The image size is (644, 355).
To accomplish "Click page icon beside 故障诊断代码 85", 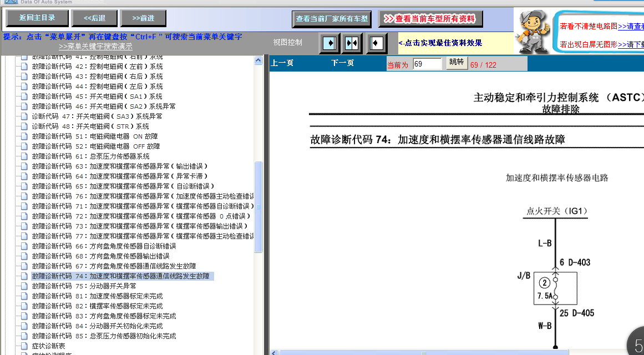I will click(x=24, y=336).
